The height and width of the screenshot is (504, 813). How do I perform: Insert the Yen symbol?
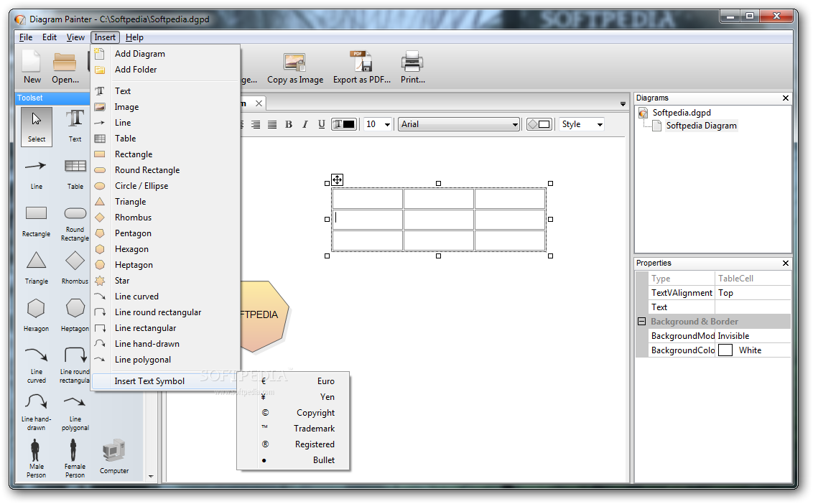pos(294,397)
